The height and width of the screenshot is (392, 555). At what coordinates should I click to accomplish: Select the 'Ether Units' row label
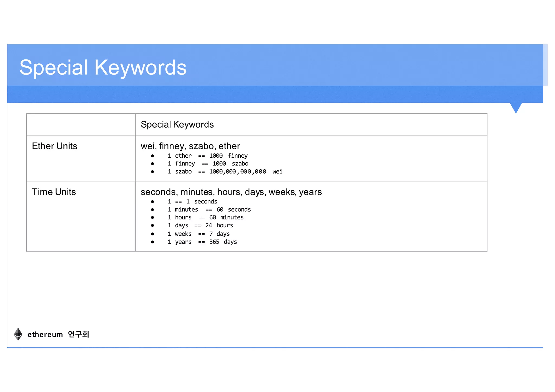pos(54,146)
